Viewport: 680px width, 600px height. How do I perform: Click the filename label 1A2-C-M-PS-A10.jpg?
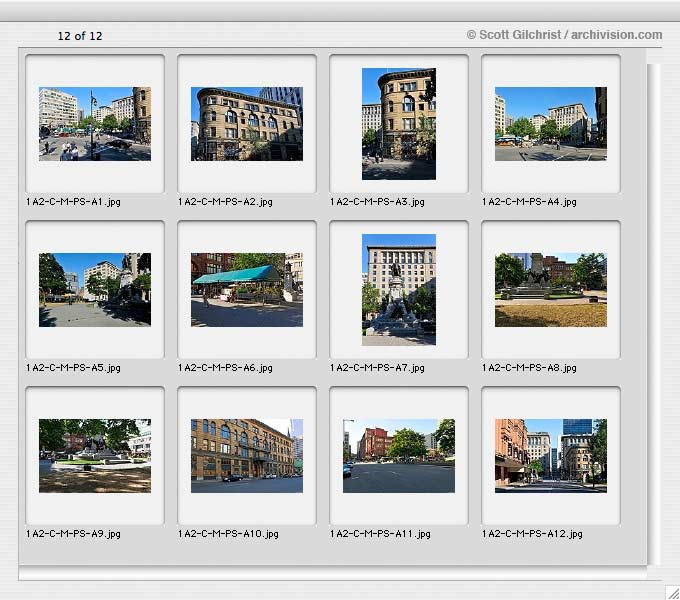pos(229,534)
